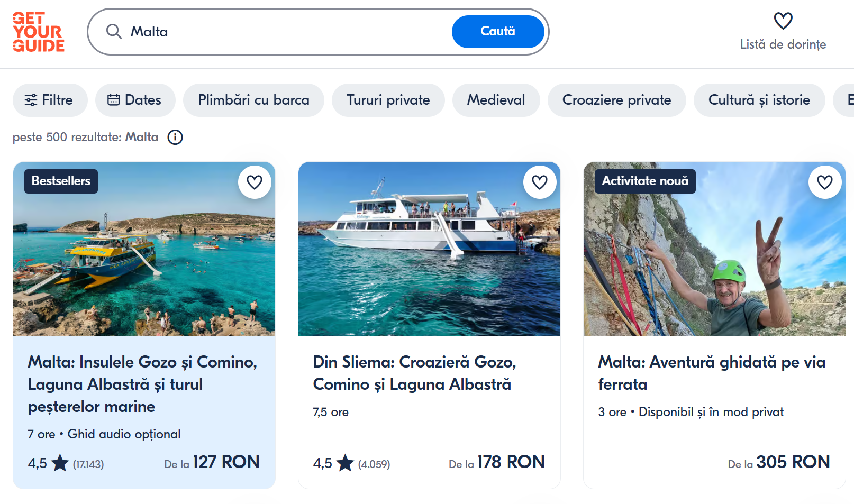The width and height of the screenshot is (854, 504).
Task: Open the via ferrata climber photo
Action: pos(714,259)
